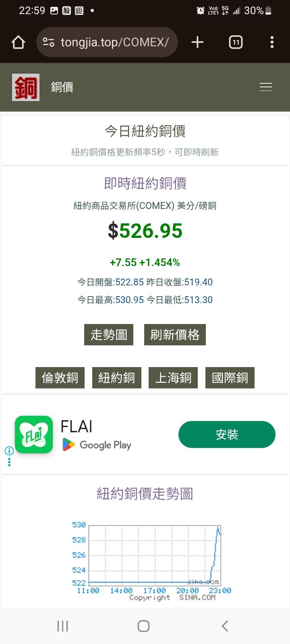Image resolution: width=290 pixels, height=644 pixels.
Task: Expand the hamburger navigation menu
Action: point(266,87)
